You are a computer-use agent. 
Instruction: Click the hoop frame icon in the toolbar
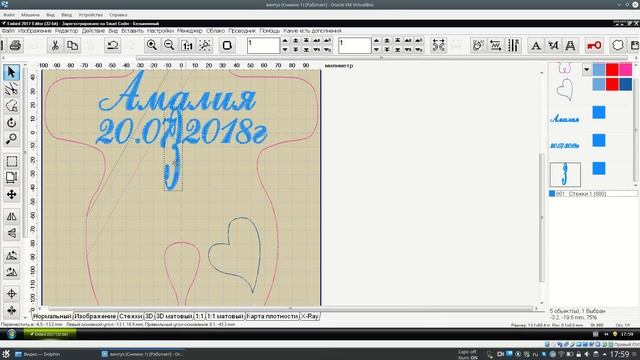point(227,45)
